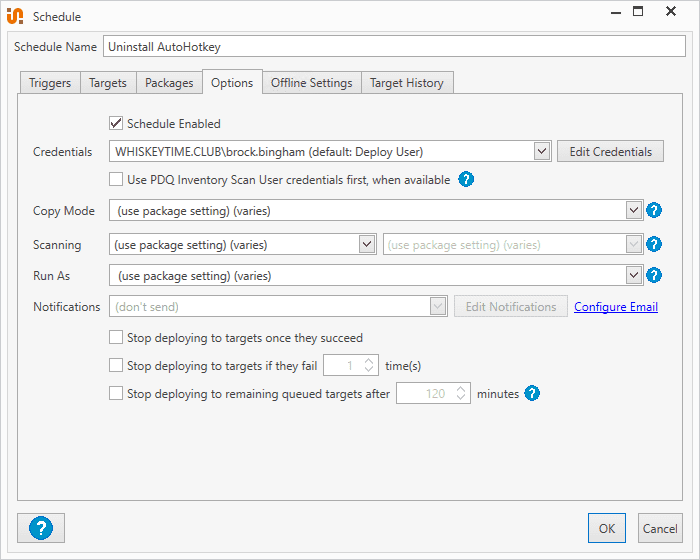Viewport: 700px width, 560px height.
Task: Select the Options tab
Action: point(232,83)
